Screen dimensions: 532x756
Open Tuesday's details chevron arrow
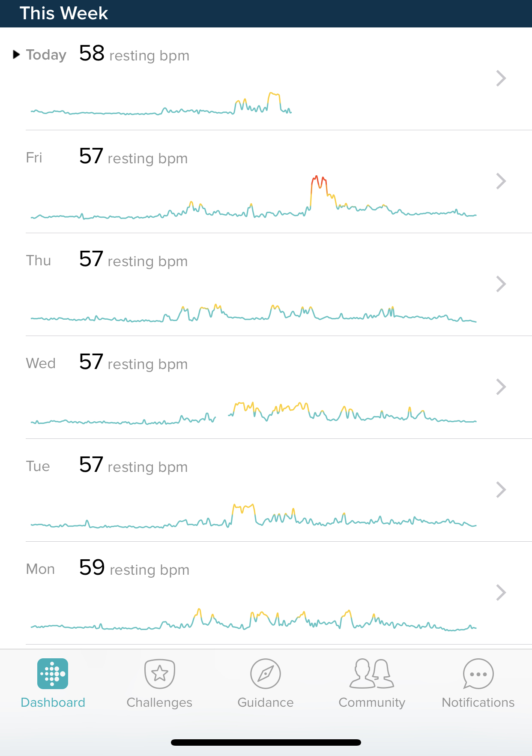501,490
